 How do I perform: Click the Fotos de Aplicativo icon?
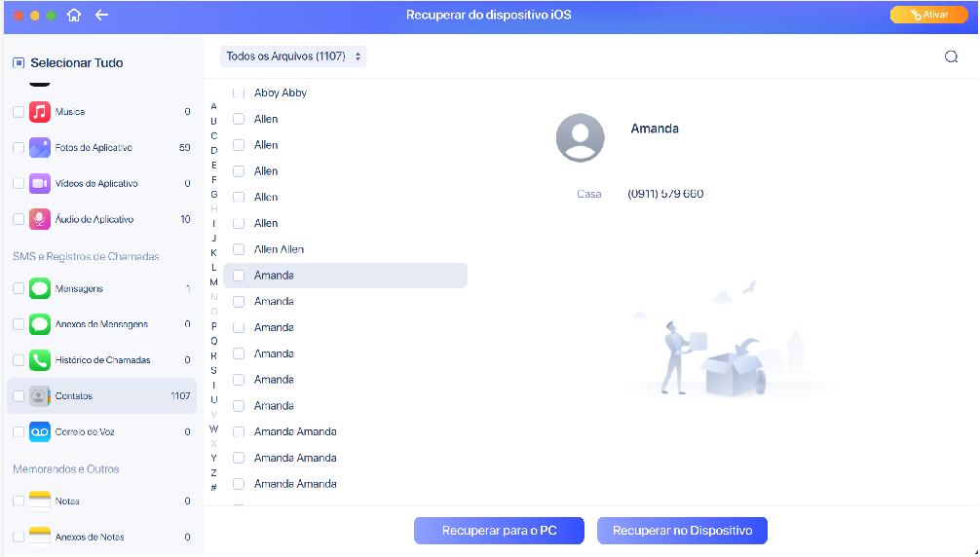[40, 148]
